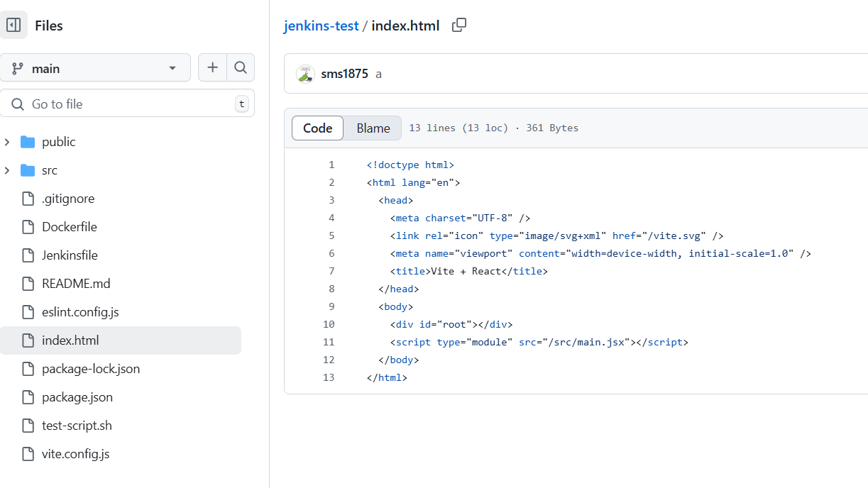
Task: Click the Dockerfile file icon
Action: pos(28,227)
